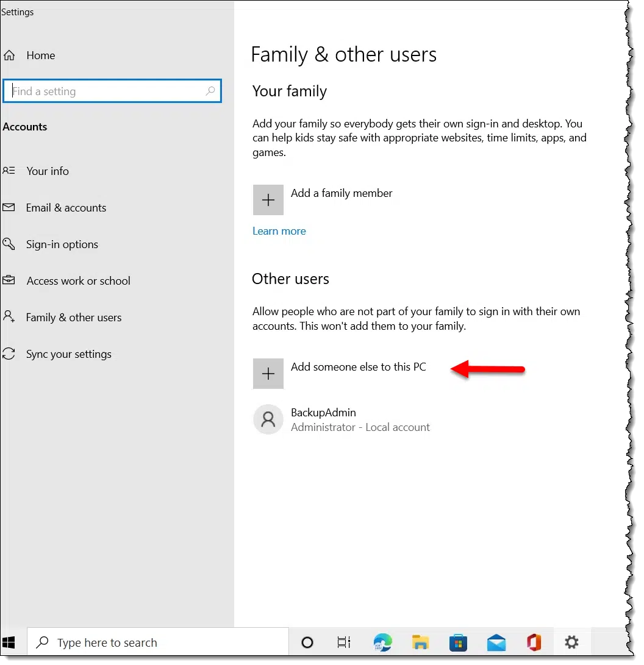The height and width of the screenshot is (665, 644).
Task: Click Add someone else to this PC label
Action: 359,367
